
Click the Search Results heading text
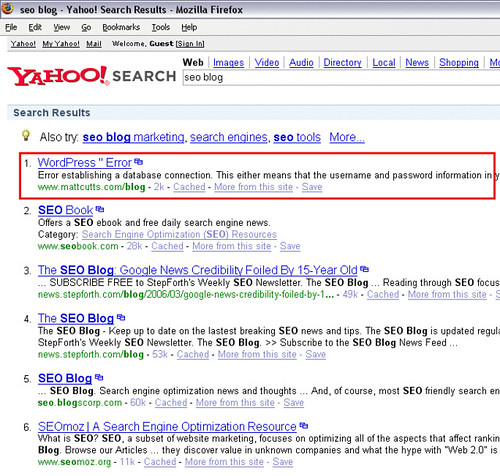pos(52,113)
